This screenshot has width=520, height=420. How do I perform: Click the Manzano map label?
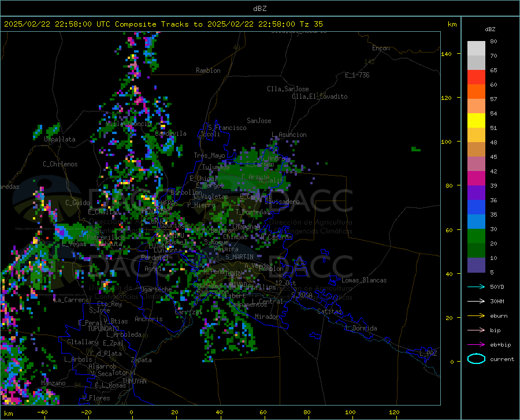click(53, 383)
